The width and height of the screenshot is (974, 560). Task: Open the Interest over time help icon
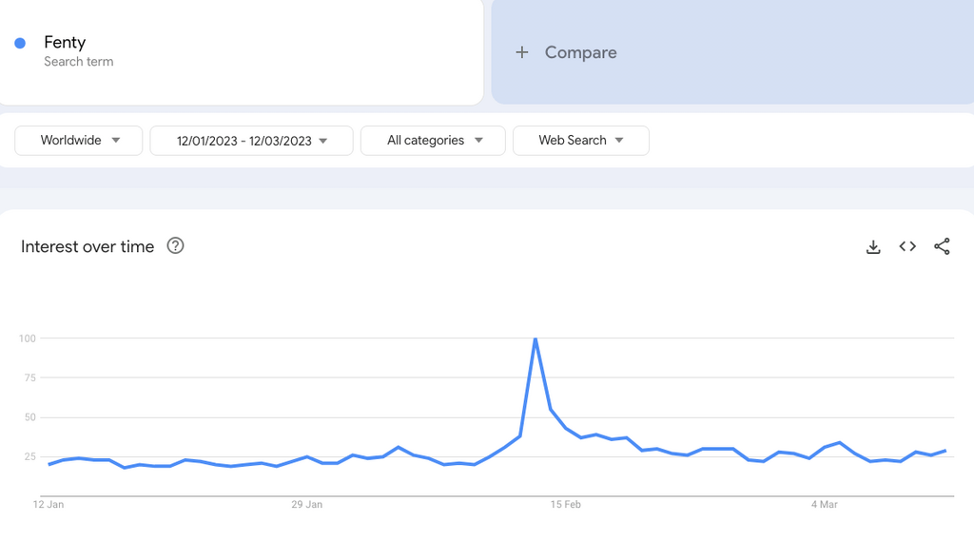tap(175, 246)
